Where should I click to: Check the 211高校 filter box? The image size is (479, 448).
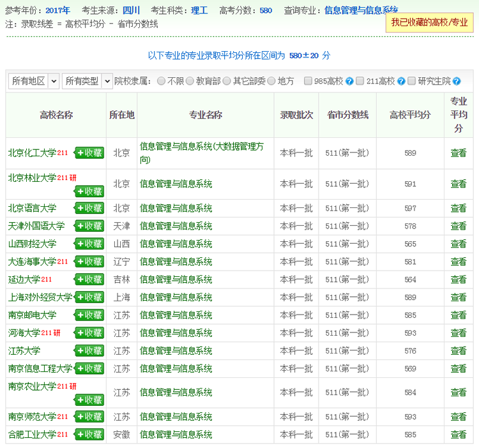click(x=360, y=81)
